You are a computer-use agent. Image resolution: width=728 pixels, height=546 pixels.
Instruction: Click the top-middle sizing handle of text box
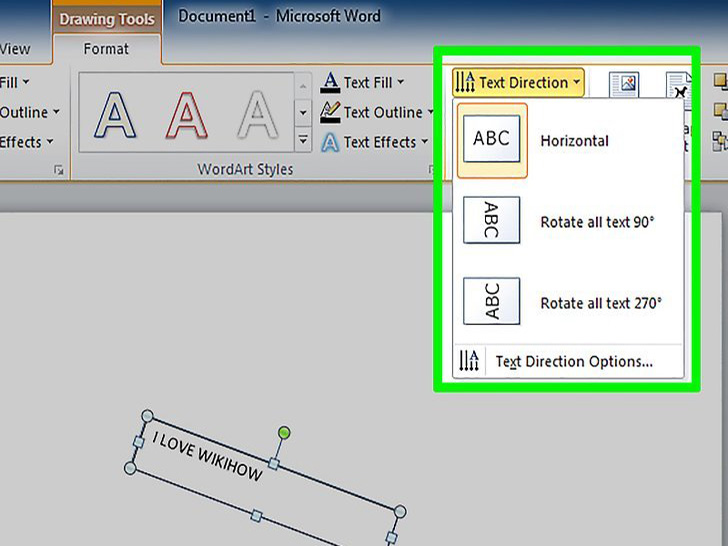tap(274, 463)
